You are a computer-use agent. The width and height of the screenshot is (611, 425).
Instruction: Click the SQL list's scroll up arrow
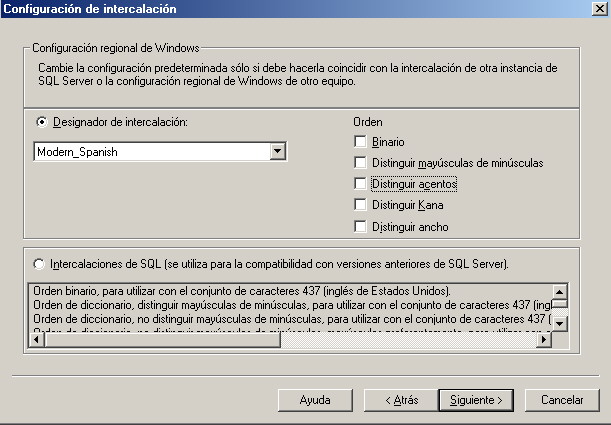click(560, 291)
